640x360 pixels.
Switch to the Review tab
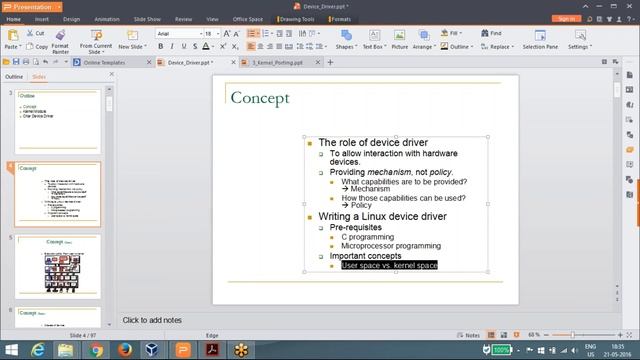[x=183, y=19]
